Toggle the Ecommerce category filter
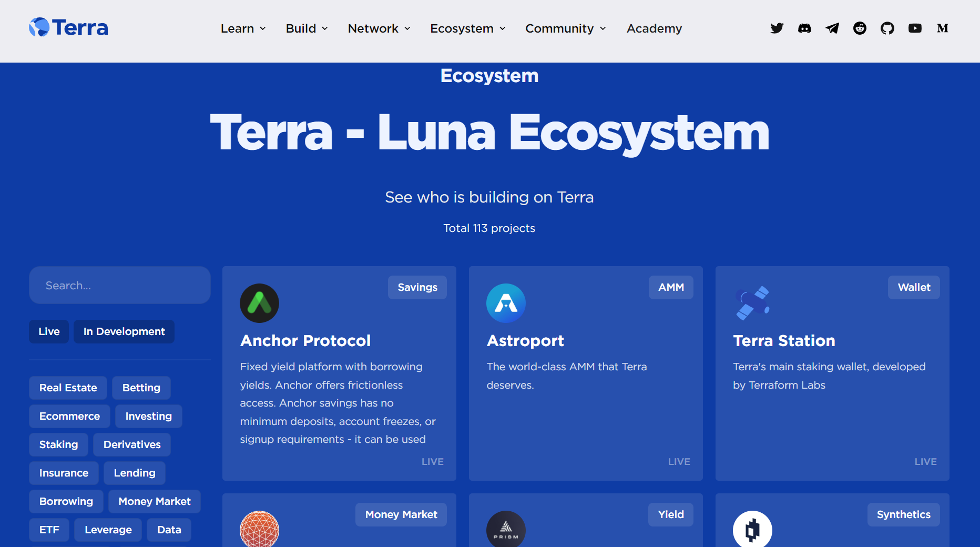 pos(69,416)
